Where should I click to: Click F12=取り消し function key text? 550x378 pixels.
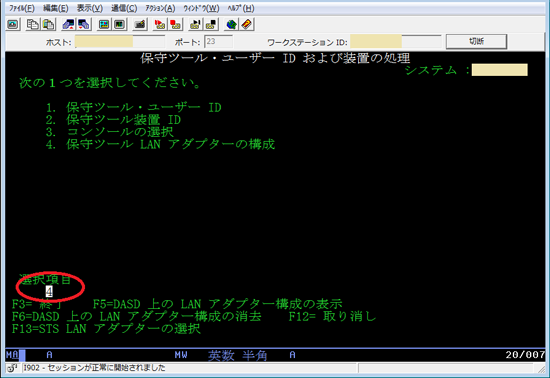click(x=332, y=316)
